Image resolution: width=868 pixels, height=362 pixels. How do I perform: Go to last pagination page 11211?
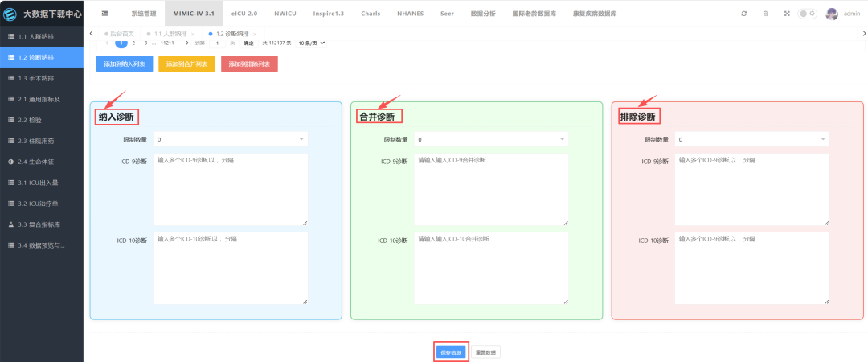(x=168, y=43)
